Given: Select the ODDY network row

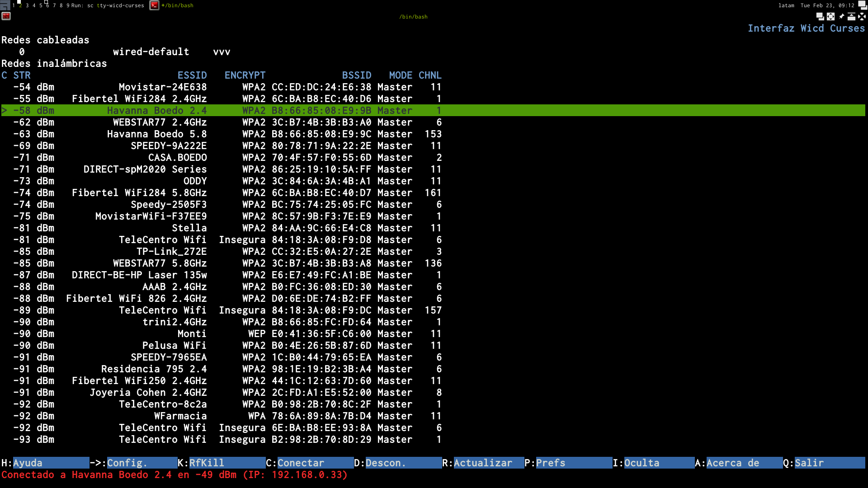Looking at the screenshot, I should pyautogui.click(x=433, y=181).
